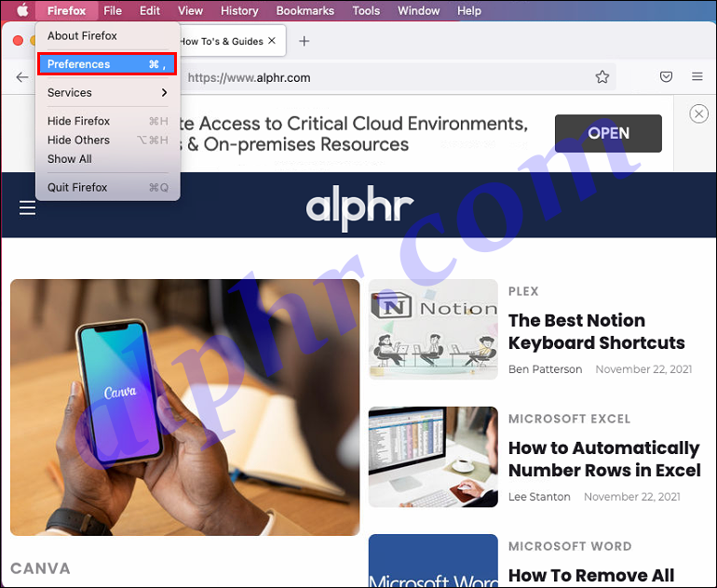Open the View menu
The width and height of the screenshot is (717, 588).
pos(190,10)
